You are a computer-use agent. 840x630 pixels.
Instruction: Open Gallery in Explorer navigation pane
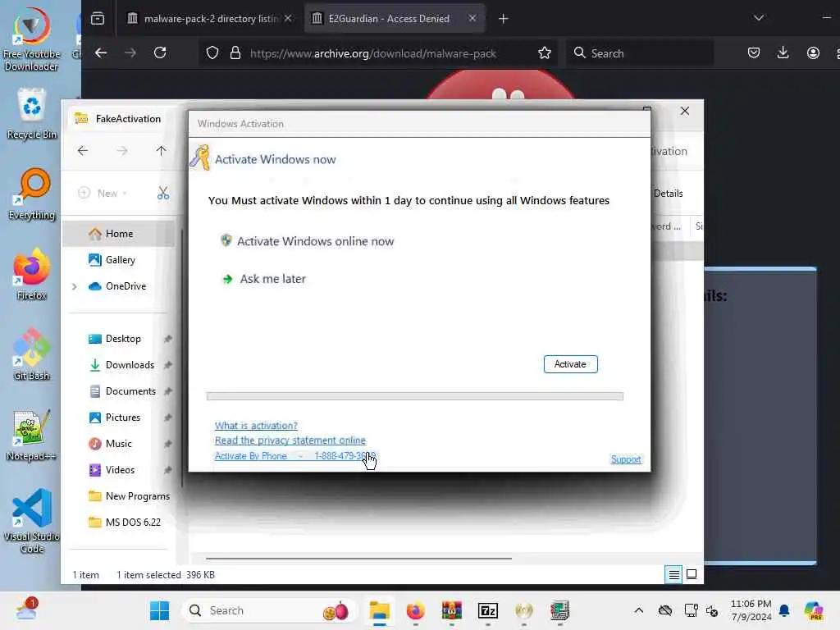[119, 260]
